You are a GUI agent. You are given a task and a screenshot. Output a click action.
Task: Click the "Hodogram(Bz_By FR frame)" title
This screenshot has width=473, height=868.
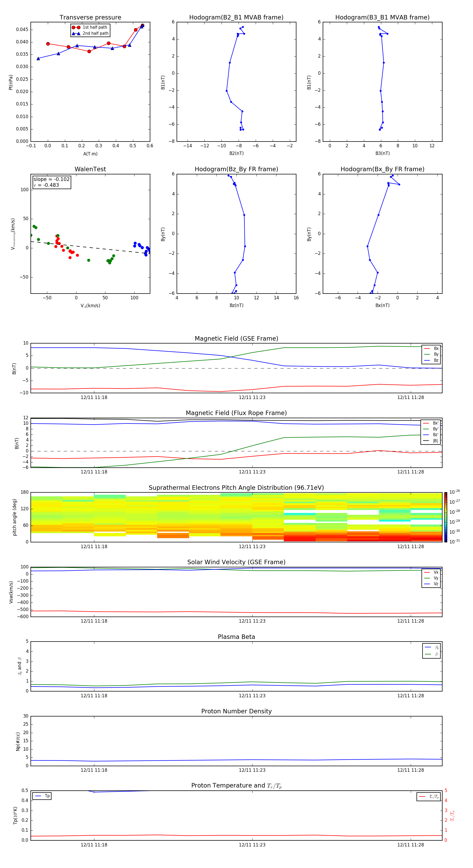[236, 169]
